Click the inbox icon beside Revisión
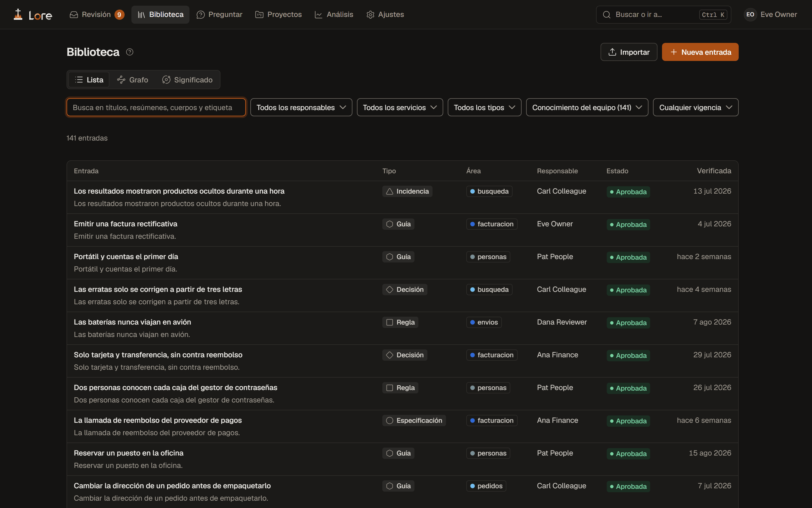Viewport: 812px width, 508px height. 74,14
